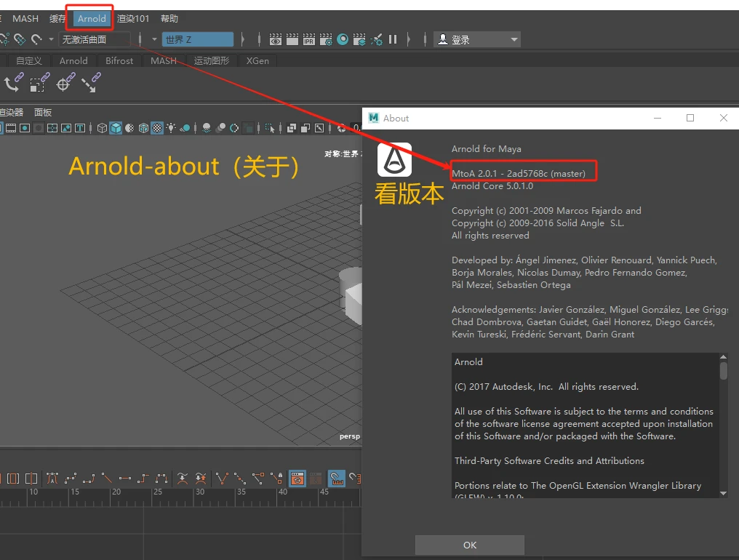Toggle the time snap magnet-ruler icon
Image resolution: width=739 pixels, height=560 pixels.
click(336, 479)
